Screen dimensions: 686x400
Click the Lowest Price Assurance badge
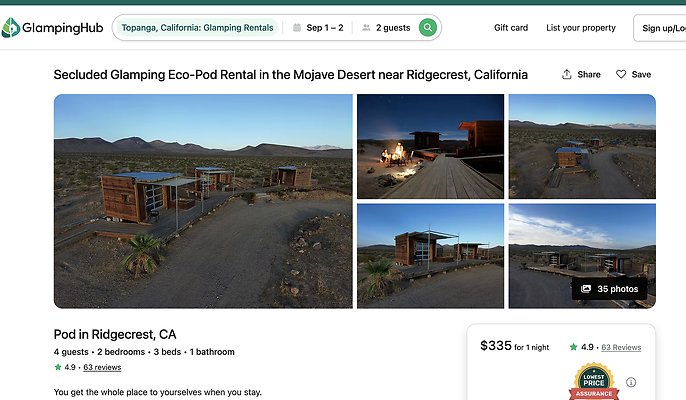point(594,381)
